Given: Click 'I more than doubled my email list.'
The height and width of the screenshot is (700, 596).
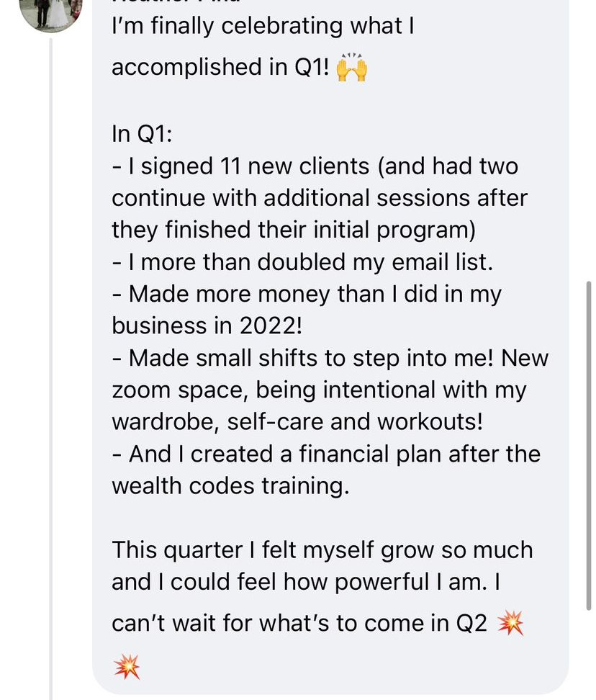Looking at the screenshot, I should pyautogui.click(x=302, y=262).
